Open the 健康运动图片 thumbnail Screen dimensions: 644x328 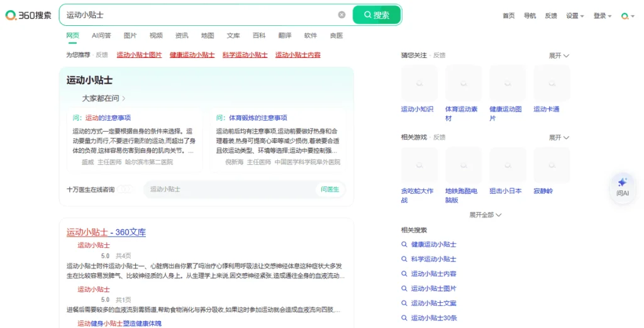click(x=508, y=84)
